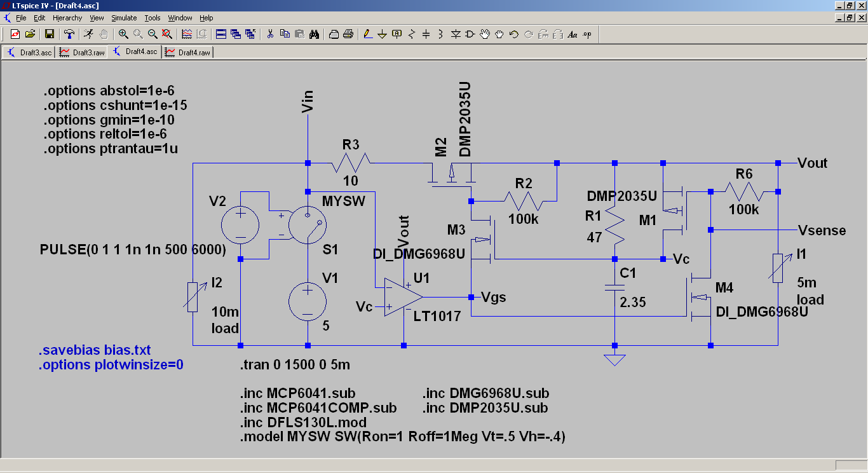Click the Zoom to Fit icon
868x473 pixels.
[167, 34]
